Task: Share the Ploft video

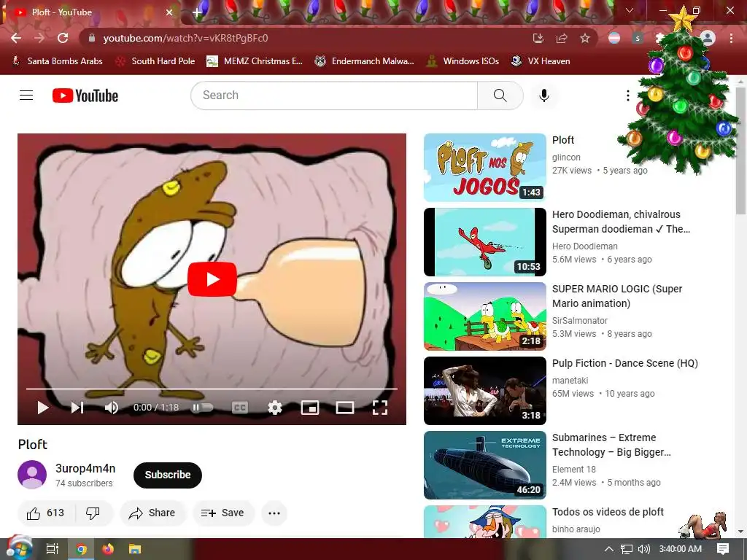Action: point(152,513)
